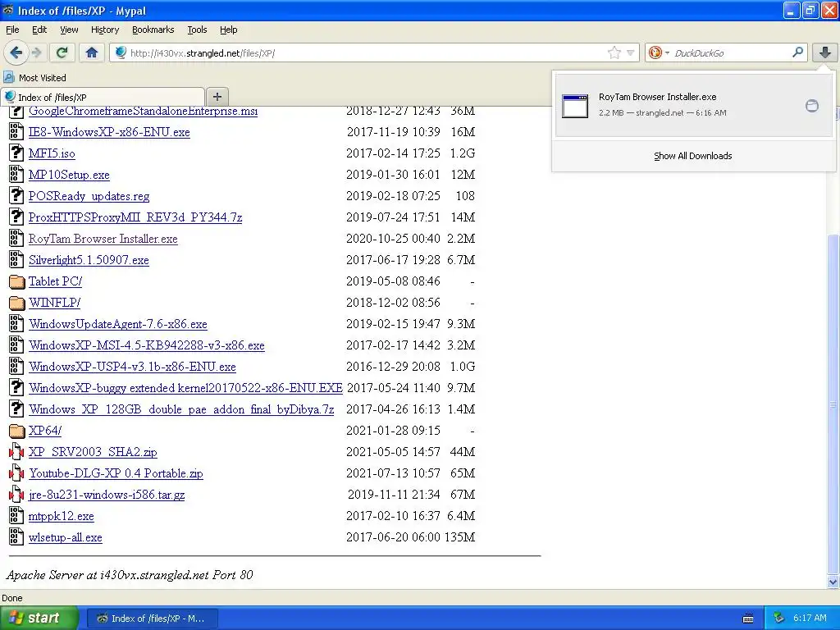
Task: Click the Windows start button
Action: [x=39, y=619]
